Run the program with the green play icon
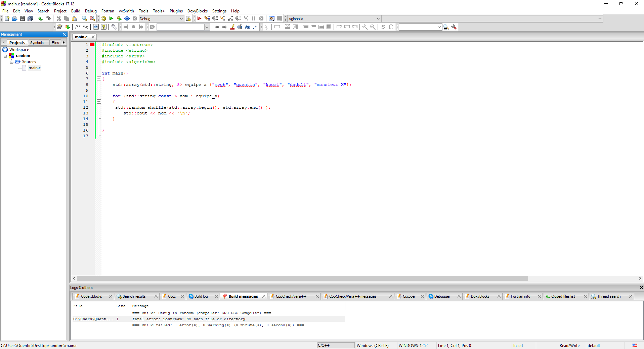The width and height of the screenshot is (644, 349). 111,19
